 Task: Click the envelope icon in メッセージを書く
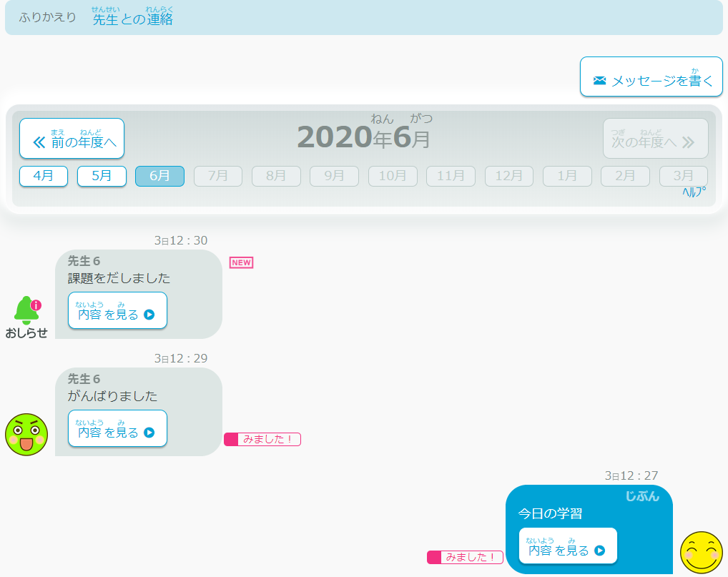(x=599, y=80)
